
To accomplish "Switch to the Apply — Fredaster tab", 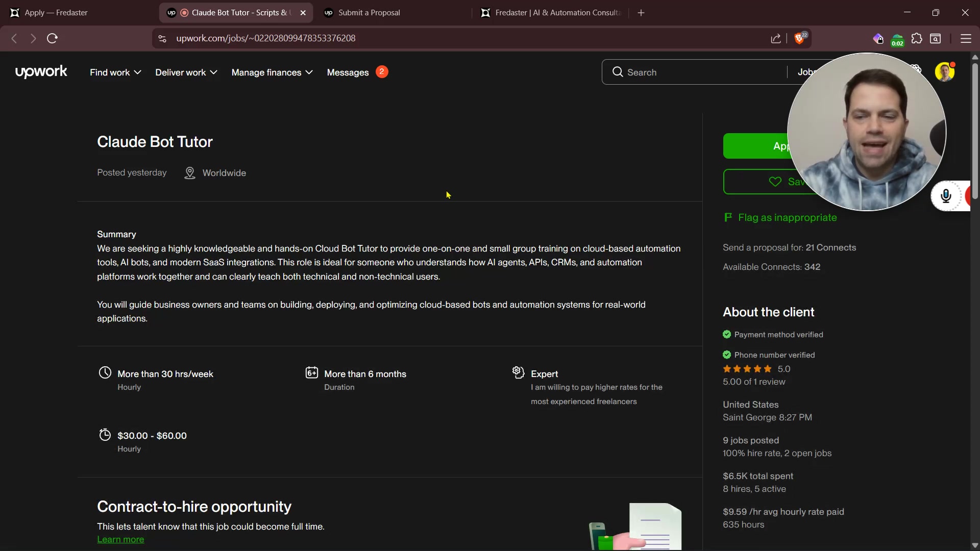I will (x=56, y=13).
